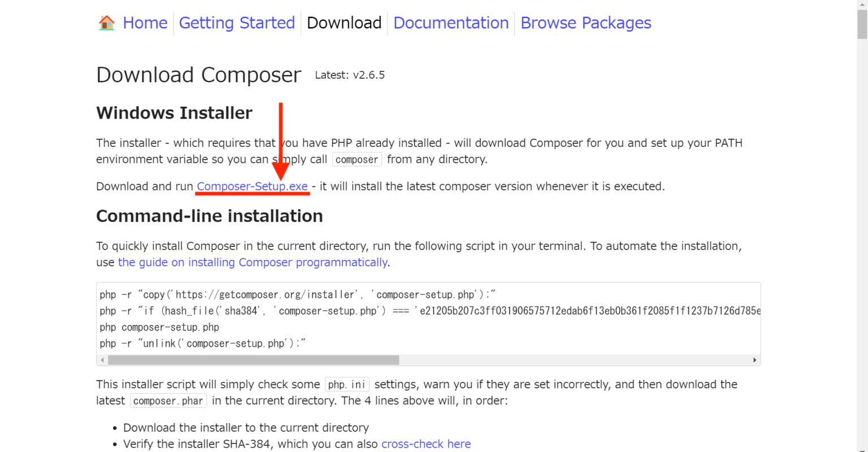
Task: Click the left arrow of the code block scrollbar
Action: tap(102, 359)
